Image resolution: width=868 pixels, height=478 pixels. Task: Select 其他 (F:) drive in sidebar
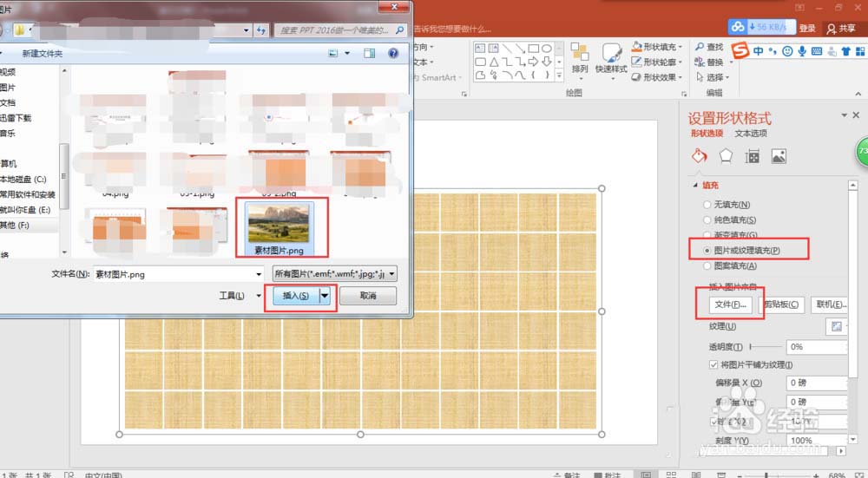tap(15, 226)
